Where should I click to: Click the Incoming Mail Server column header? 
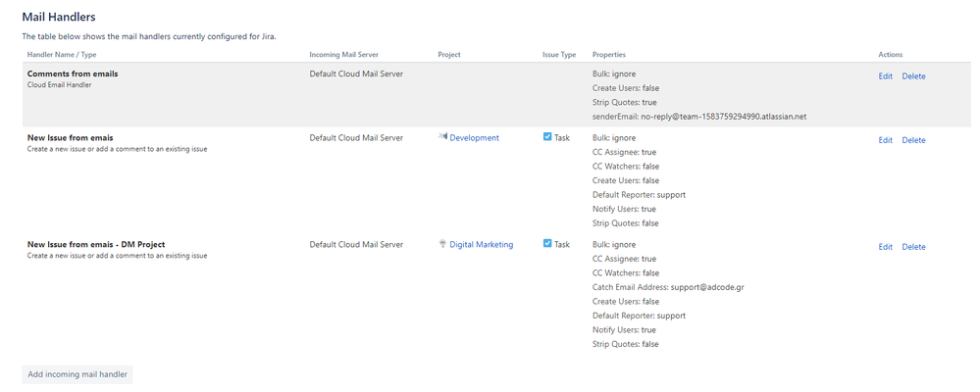[x=343, y=55]
